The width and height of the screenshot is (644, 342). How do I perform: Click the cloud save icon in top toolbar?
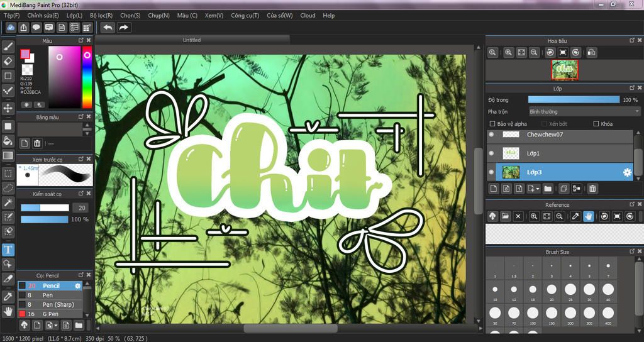coord(11,28)
